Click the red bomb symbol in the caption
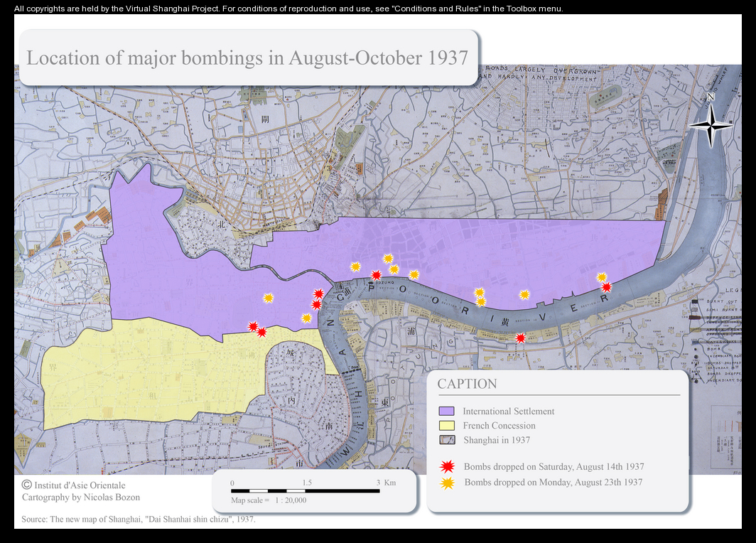Viewport: 756px width, 543px height. [447, 467]
